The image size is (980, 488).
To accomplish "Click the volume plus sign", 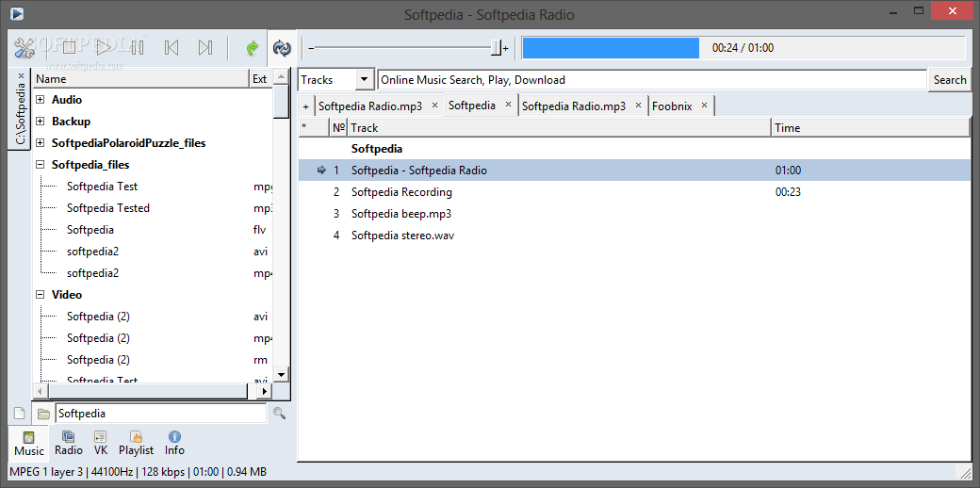I will [506, 48].
